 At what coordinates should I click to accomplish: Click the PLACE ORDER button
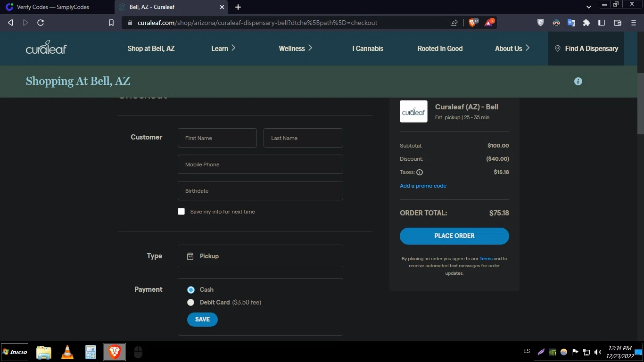[454, 236]
